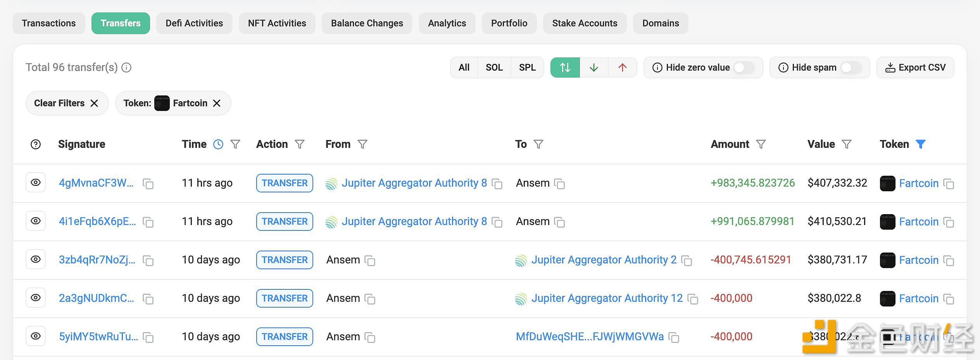Toggle the Hide spam switch
This screenshot has width=980, height=360.
click(851, 67)
